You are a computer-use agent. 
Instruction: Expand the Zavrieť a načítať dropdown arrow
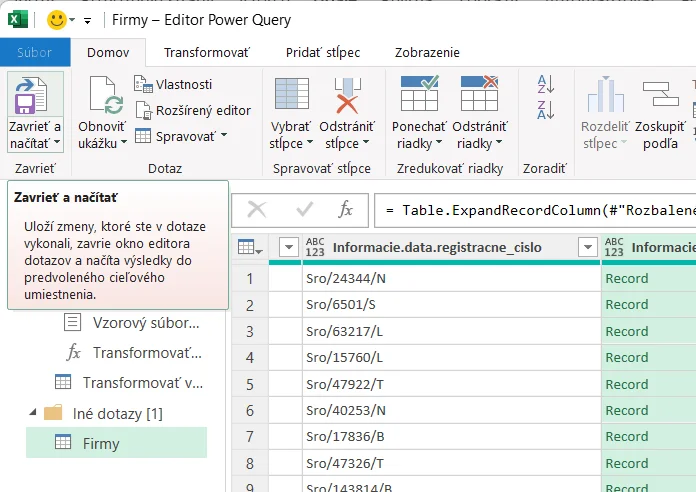(57, 143)
